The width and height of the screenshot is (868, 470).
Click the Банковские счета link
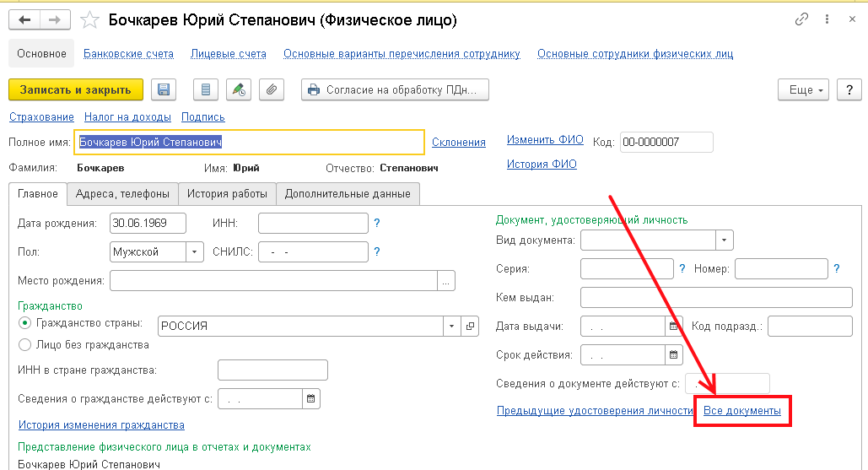(x=128, y=54)
